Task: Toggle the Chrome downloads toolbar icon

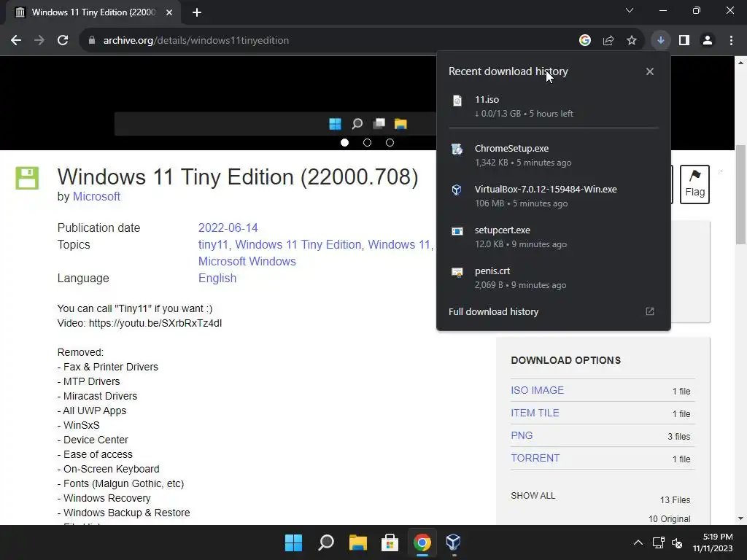Action: coord(661,41)
